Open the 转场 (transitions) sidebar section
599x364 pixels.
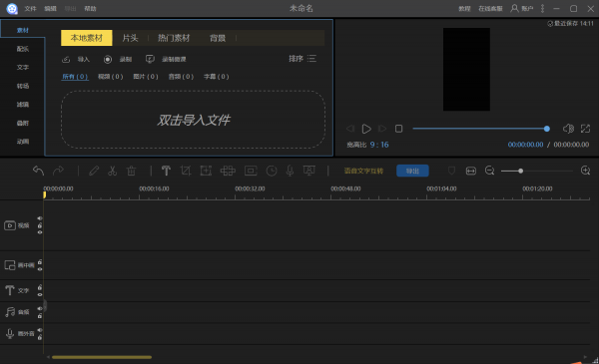[23, 86]
